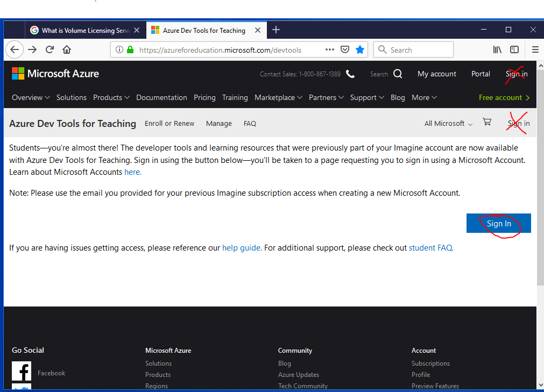Screen dimensions: 544x392
Task: Click Enroll or Renew menu item
Action: (169, 123)
